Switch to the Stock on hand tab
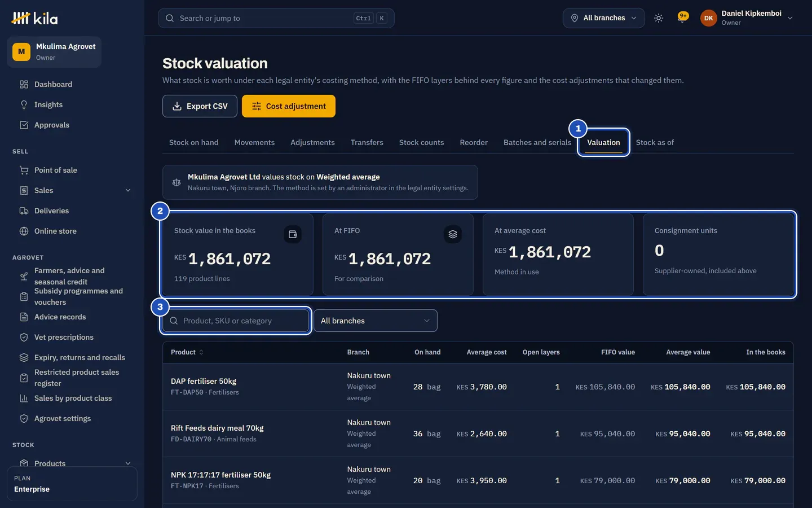 (193, 143)
